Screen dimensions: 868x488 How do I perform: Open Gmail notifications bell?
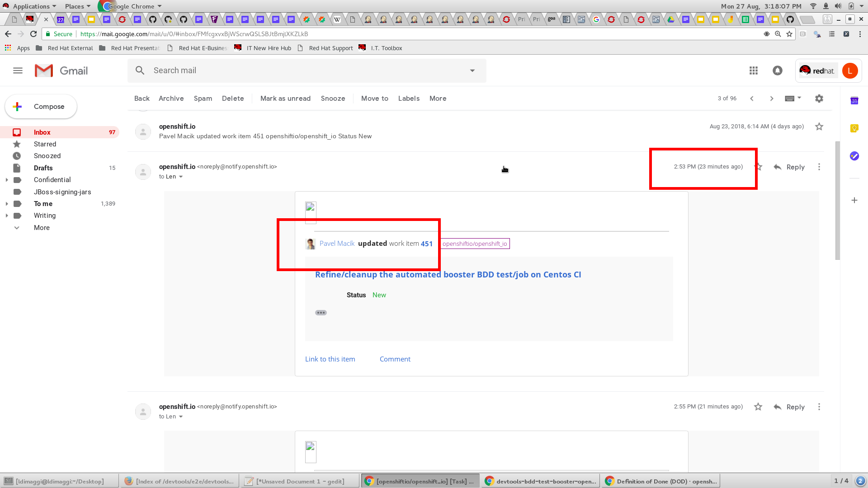tap(777, 70)
